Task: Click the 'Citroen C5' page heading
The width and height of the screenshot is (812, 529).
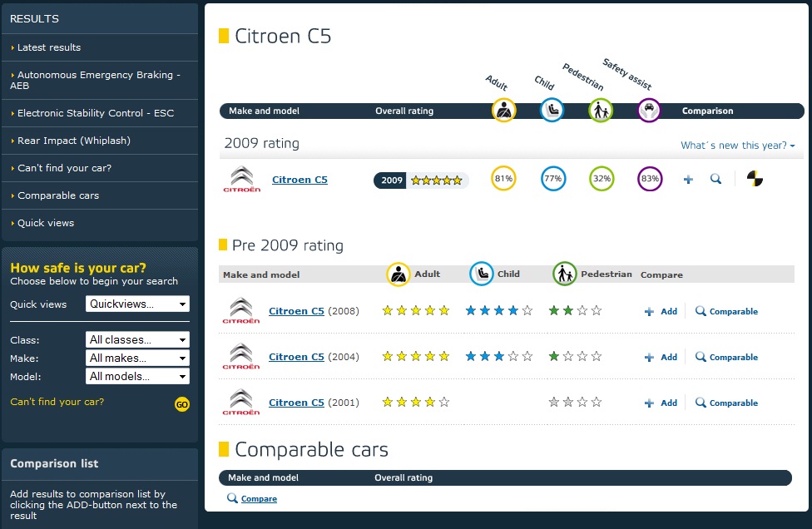Action: pos(283,37)
